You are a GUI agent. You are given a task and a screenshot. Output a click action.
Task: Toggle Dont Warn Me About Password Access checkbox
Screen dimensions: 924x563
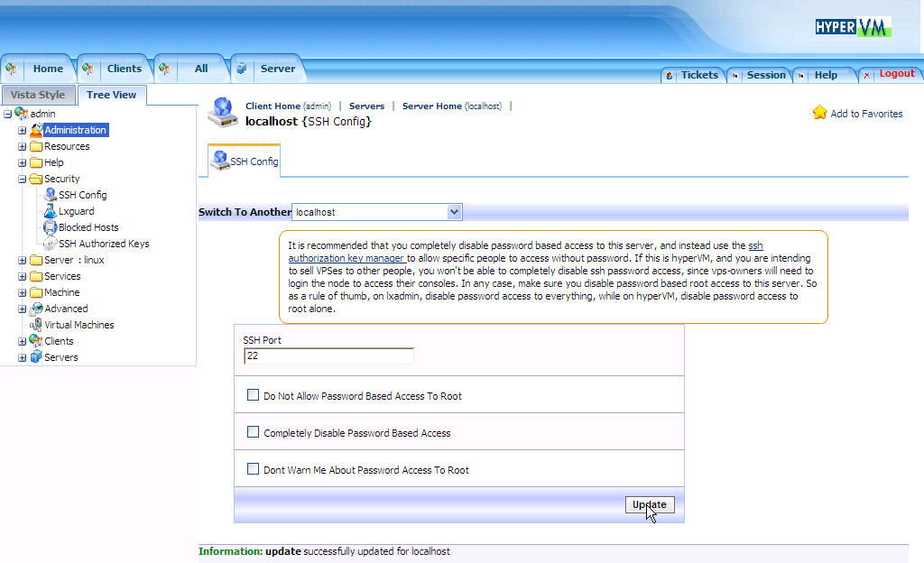point(253,469)
